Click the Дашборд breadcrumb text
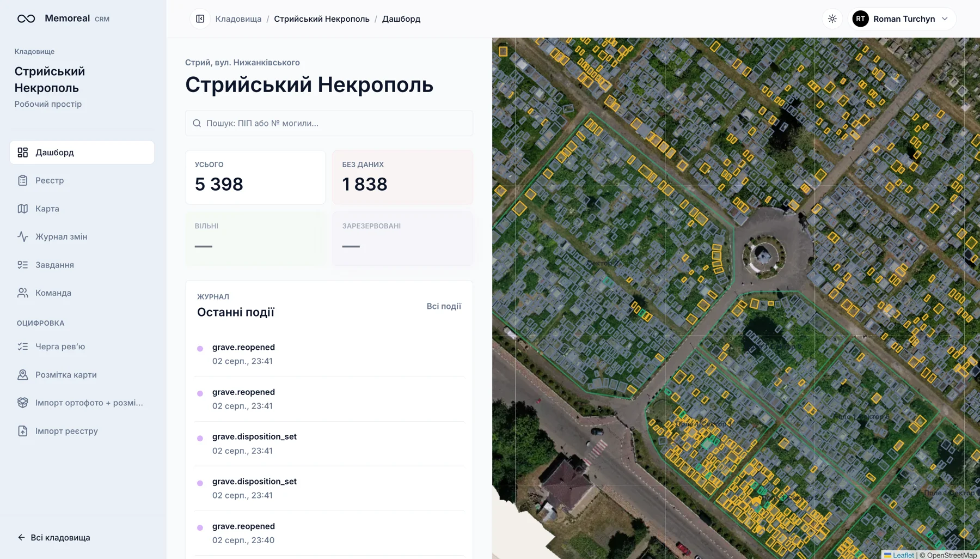980x559 pixels. coord(401,19)
